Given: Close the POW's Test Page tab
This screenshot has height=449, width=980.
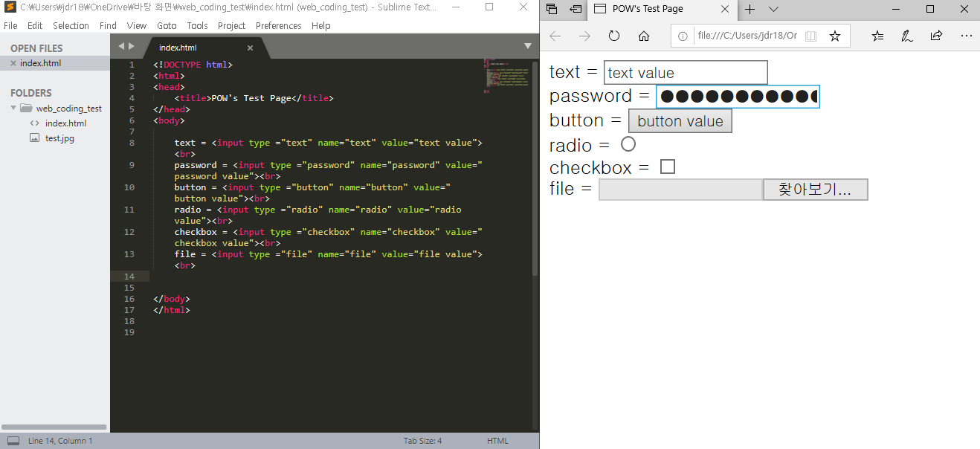Looking at the screenshot, I should point(725,10).
